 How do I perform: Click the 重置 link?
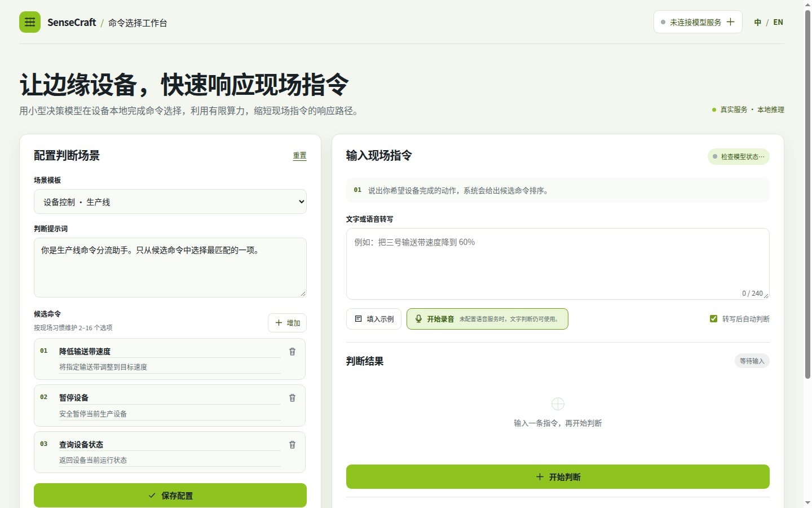pos(299,156)
